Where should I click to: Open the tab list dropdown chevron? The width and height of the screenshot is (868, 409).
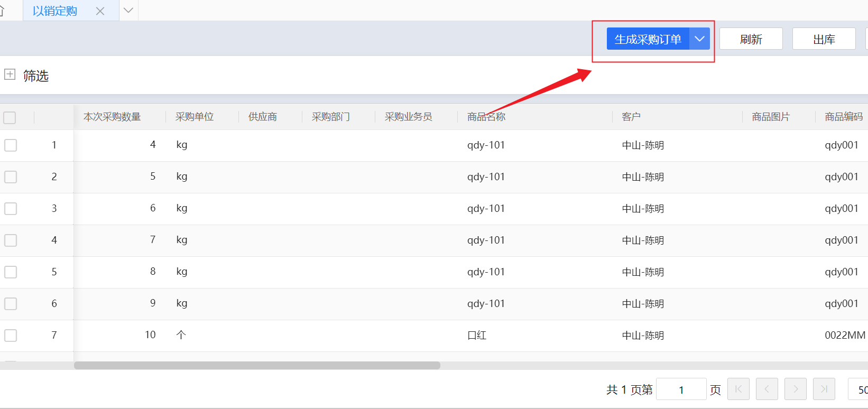tap(128, 11)
